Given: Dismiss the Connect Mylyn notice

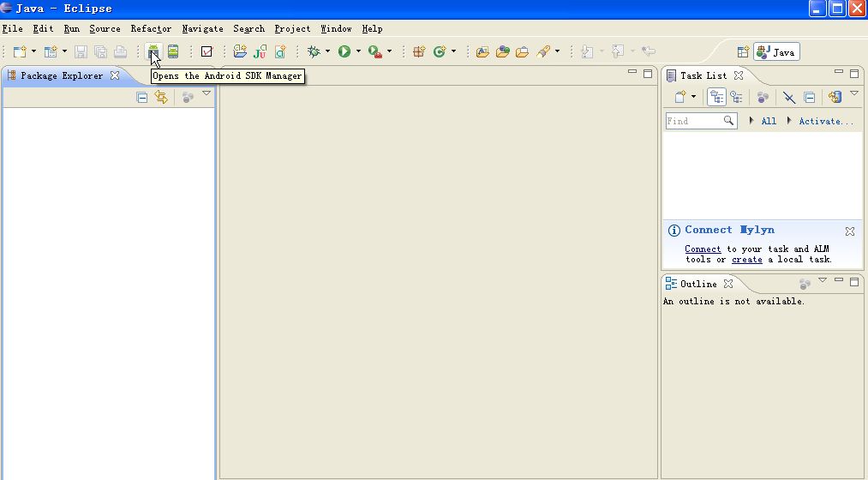Looking at the screenshot, I should 850,231.
